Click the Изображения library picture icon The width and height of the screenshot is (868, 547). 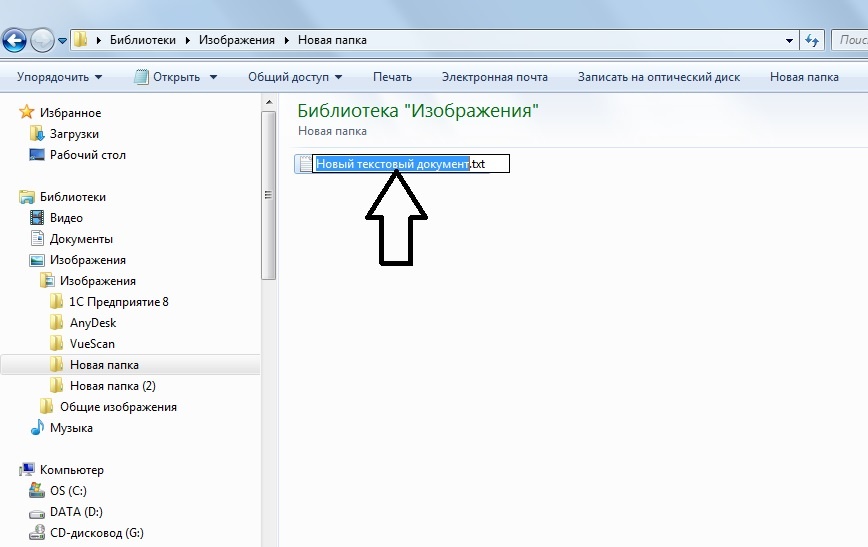[37, 260]
